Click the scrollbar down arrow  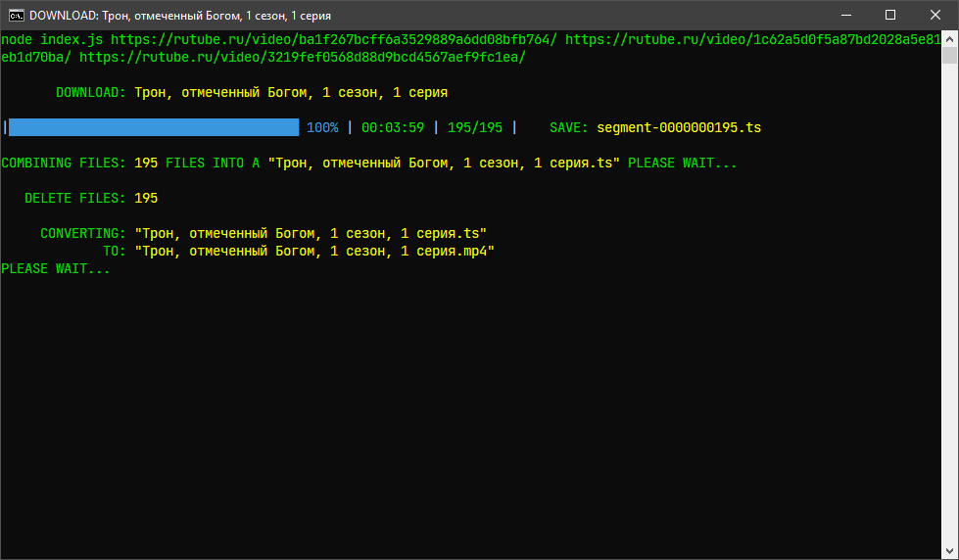click(950, 551)
